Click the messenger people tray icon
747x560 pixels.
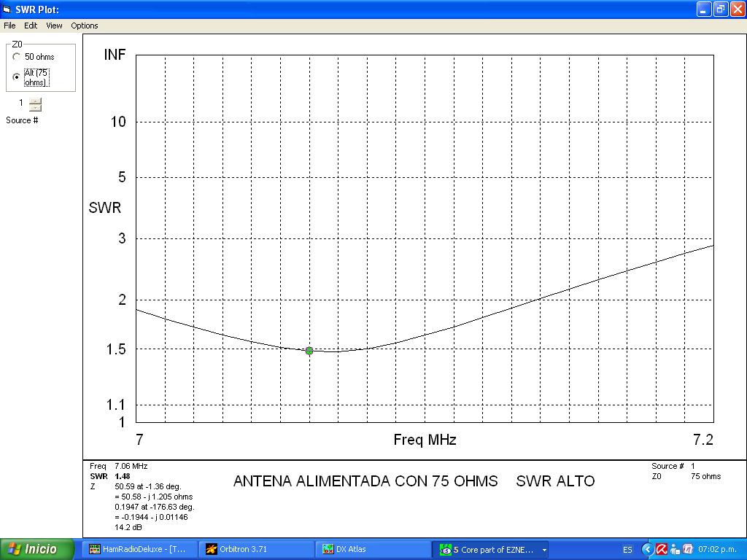click(x=675, y=549)
